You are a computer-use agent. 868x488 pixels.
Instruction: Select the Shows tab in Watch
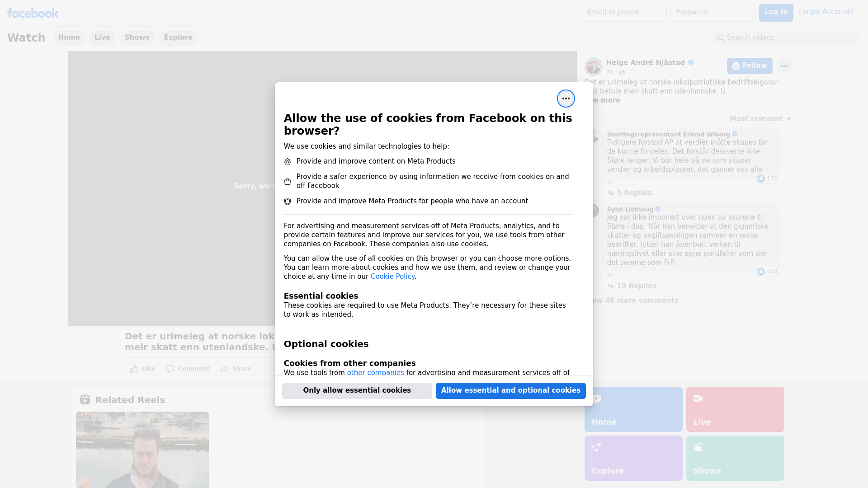[137, 38]
